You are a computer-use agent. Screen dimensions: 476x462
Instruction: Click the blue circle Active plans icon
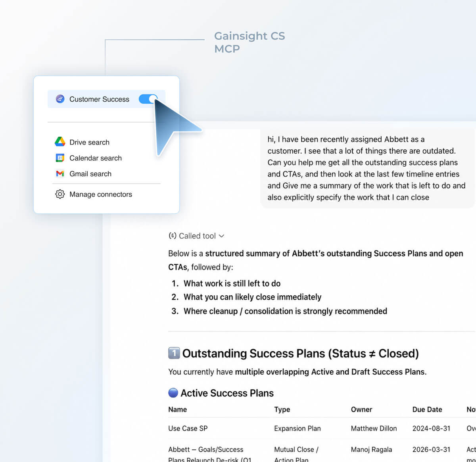click(x=173, y=393)
